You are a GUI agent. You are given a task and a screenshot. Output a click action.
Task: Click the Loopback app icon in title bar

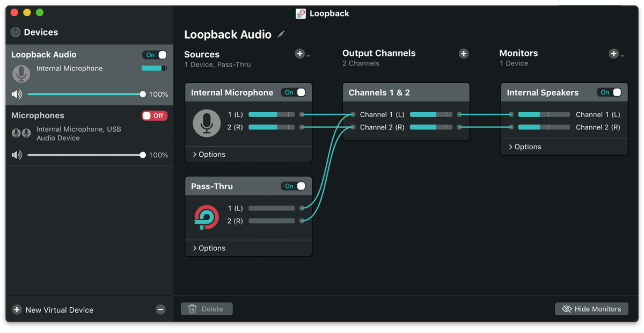tap(301, 13)
